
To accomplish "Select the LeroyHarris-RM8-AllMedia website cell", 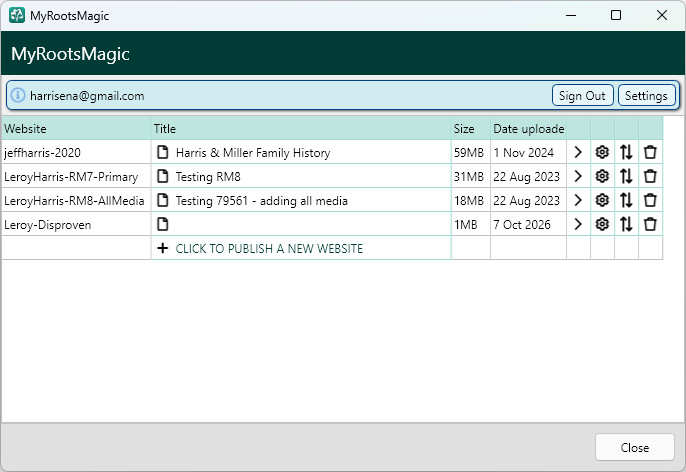I will pos(76,200).
